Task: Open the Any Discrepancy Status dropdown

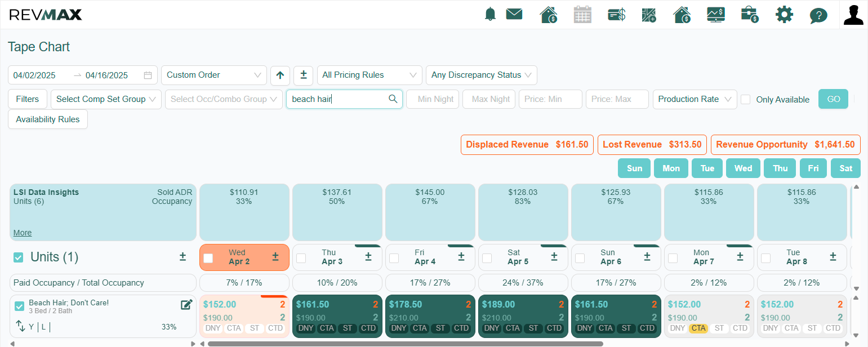Action: click(482, 75)
